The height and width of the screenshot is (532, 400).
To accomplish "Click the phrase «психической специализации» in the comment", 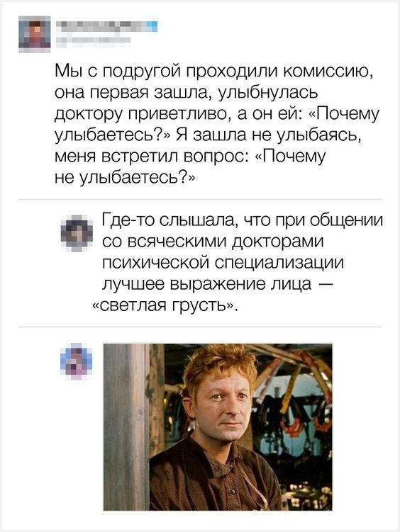I will pos(223,263).
